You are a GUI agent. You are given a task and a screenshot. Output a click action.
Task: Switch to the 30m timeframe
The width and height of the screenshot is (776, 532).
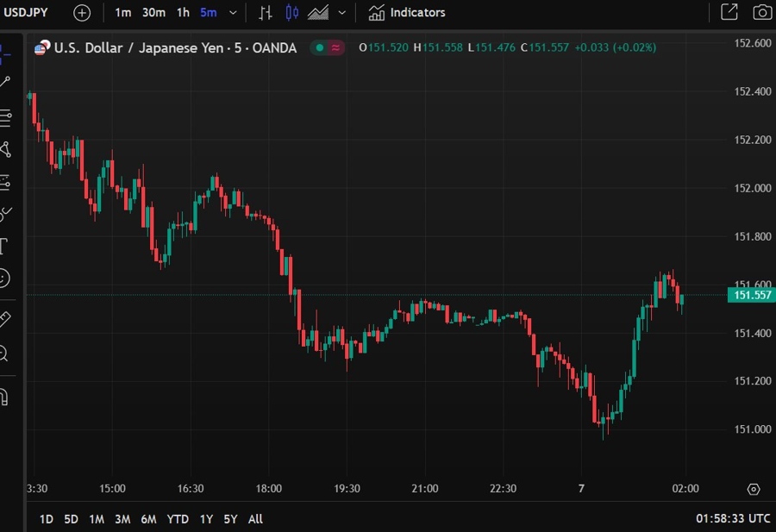tap(153, 13)
